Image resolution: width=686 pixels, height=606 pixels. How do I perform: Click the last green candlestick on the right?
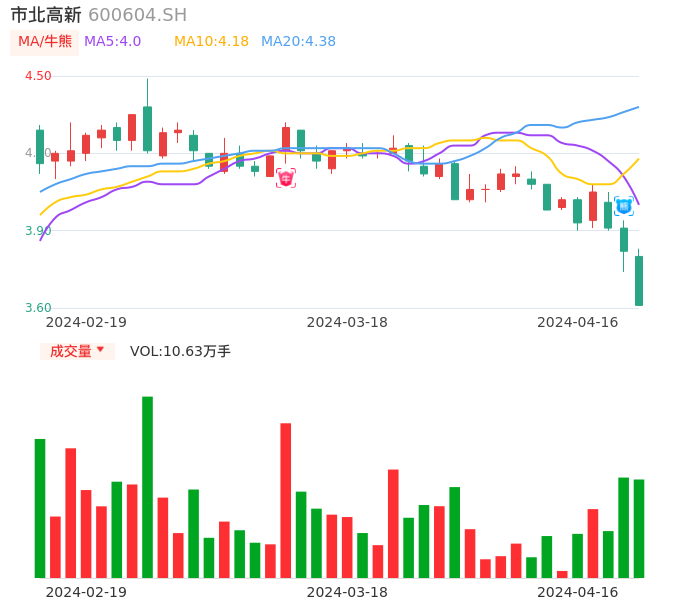pos(639,281)
